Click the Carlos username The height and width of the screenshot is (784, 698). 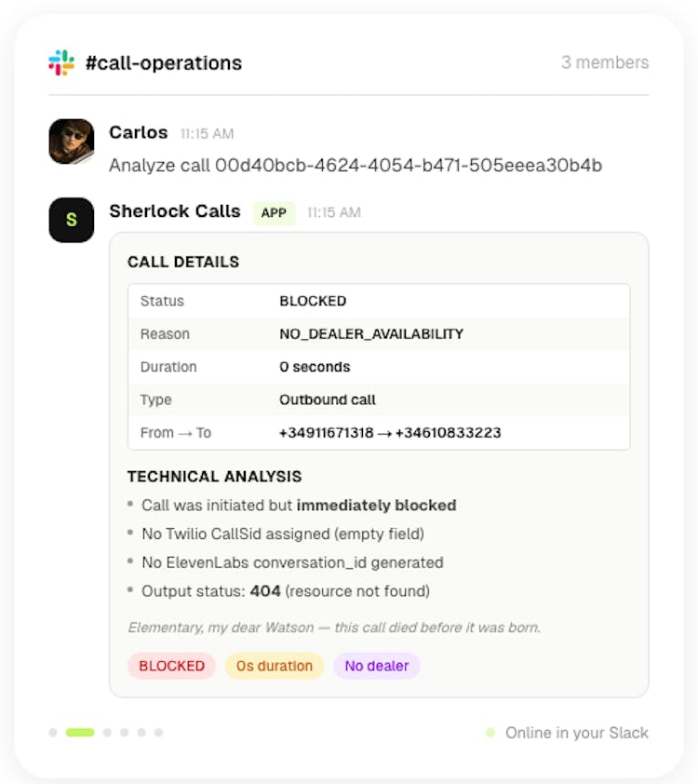pyautogui.click(x=139, y=132)
